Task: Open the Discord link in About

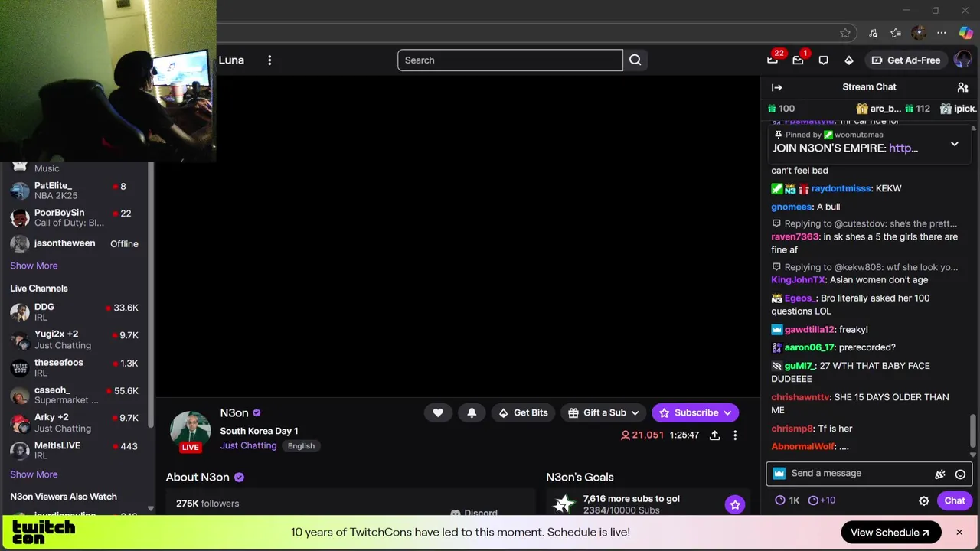Action: tap(474, 513)
